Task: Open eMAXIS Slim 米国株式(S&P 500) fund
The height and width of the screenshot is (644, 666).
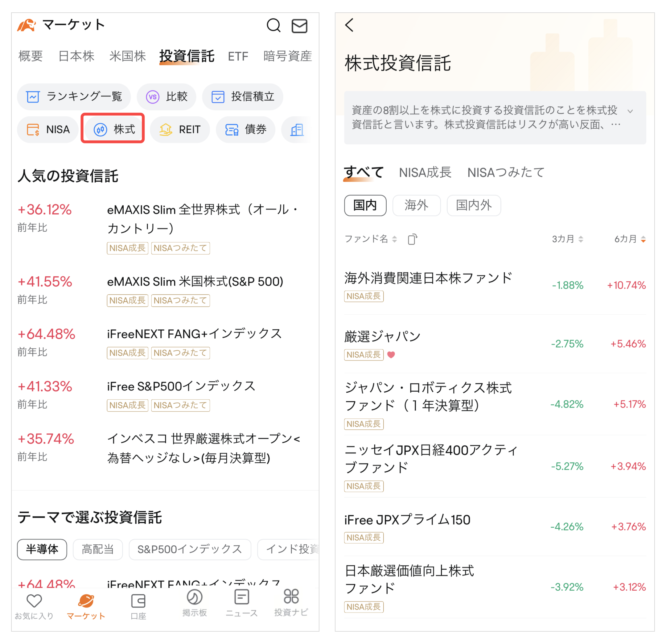Action: coord(165,291)
